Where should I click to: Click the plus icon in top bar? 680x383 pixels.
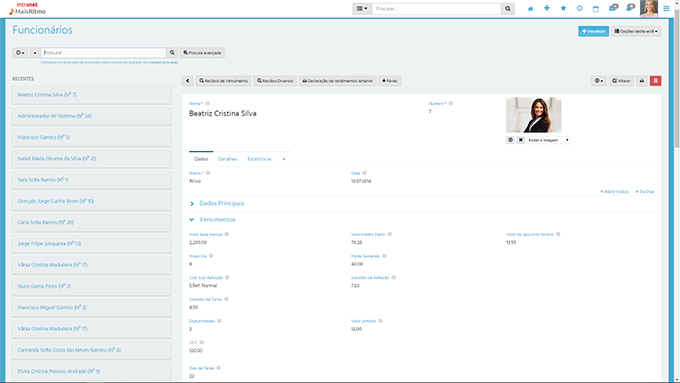click(546, 8)
